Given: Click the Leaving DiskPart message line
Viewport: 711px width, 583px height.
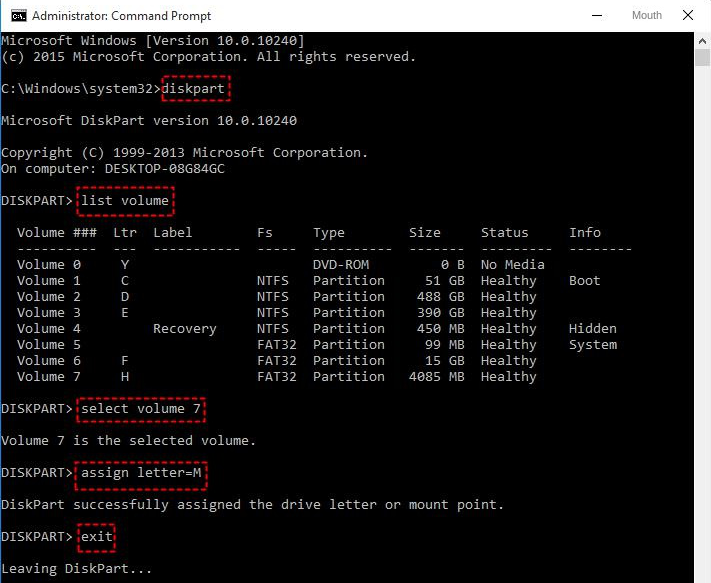Looking at the screenshot, I should click(77, 569).
